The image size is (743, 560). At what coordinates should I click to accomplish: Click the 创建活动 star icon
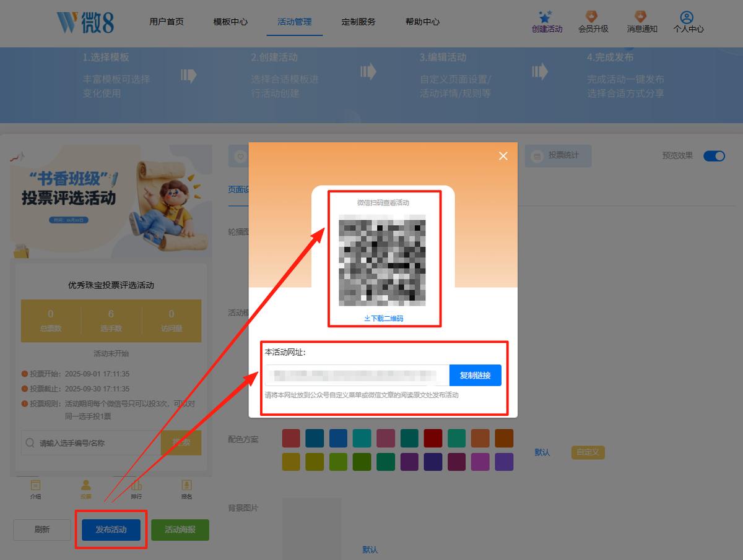coord(545,17)
